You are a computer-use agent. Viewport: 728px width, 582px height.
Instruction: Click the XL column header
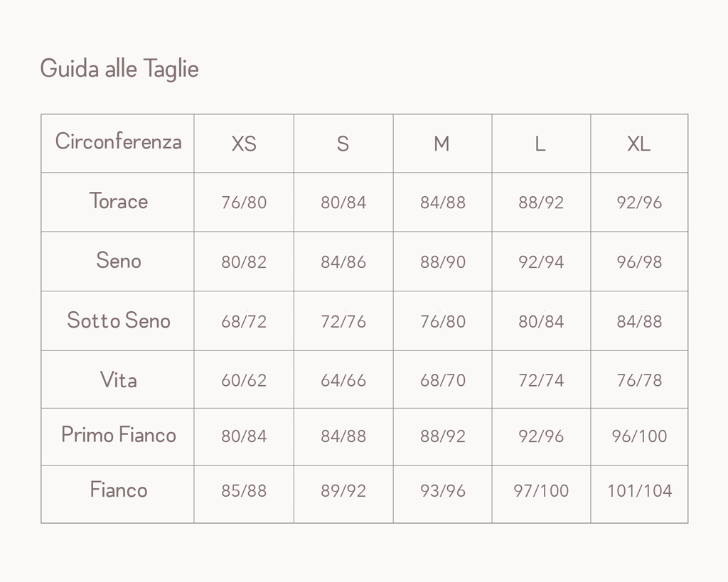(x=638, y=144)
